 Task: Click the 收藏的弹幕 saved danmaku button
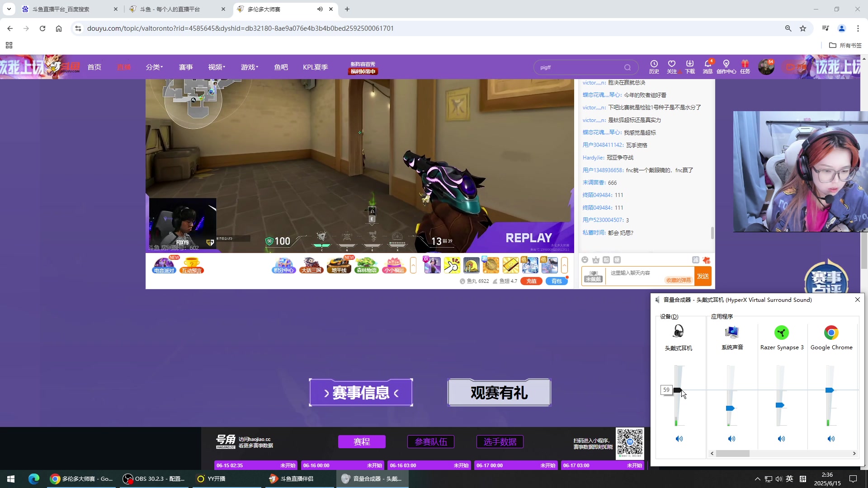coord(679,280)
